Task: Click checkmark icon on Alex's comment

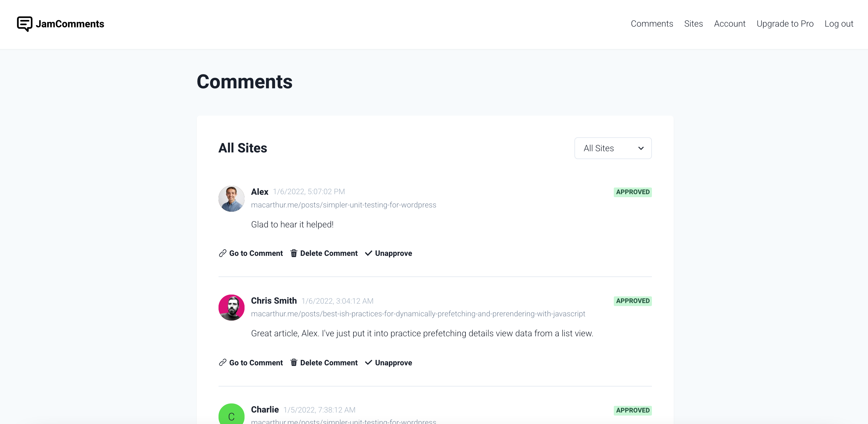Action: 368,253
